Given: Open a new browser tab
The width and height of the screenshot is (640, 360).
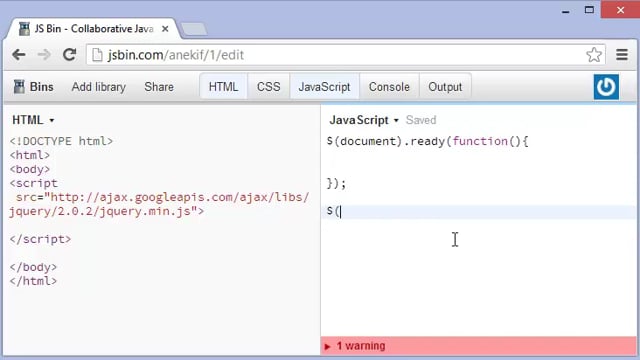Looking at the screenshot, I should coord(194,29).
